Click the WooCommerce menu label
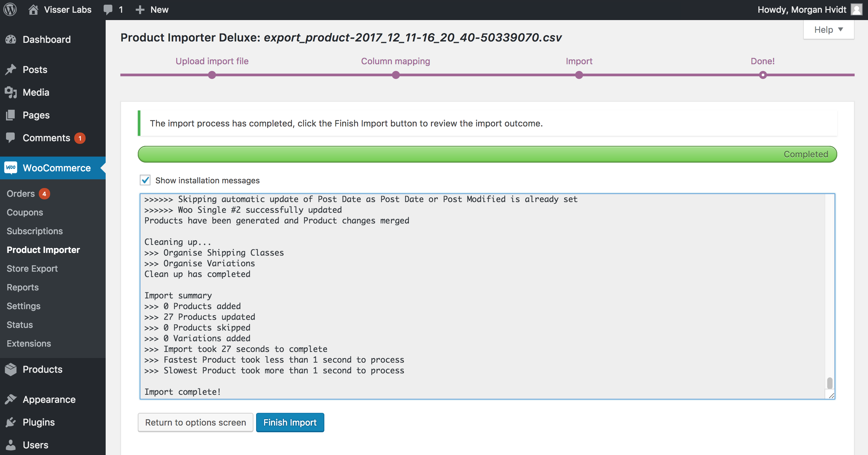The width and height of the screenshot is (868, 455). coord(57,168)
